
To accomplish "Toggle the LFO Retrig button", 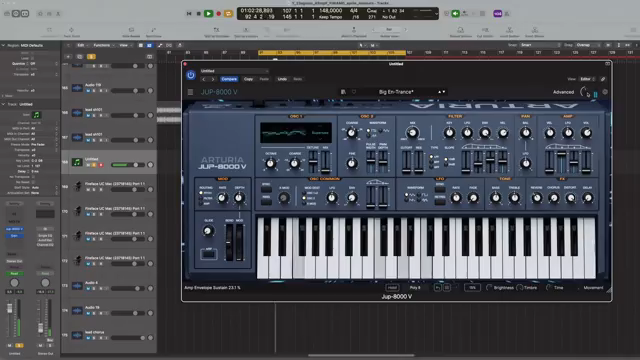I will pyautogui.click(x=440, y=202).
